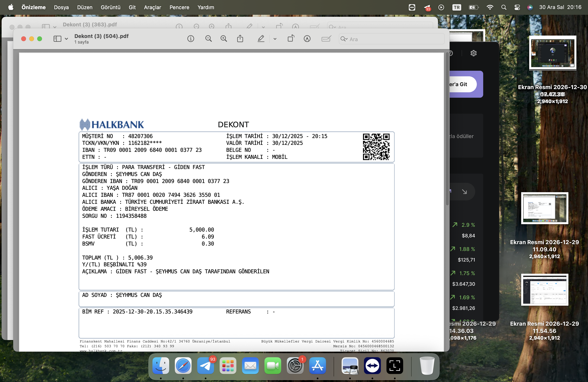
Task: Open Spotlight search in menu bar
Action: pyautogui.click(x=504, y=7)
